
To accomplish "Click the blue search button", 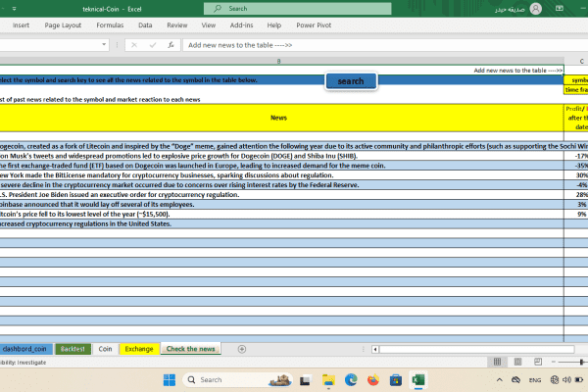I will (351, 81).
